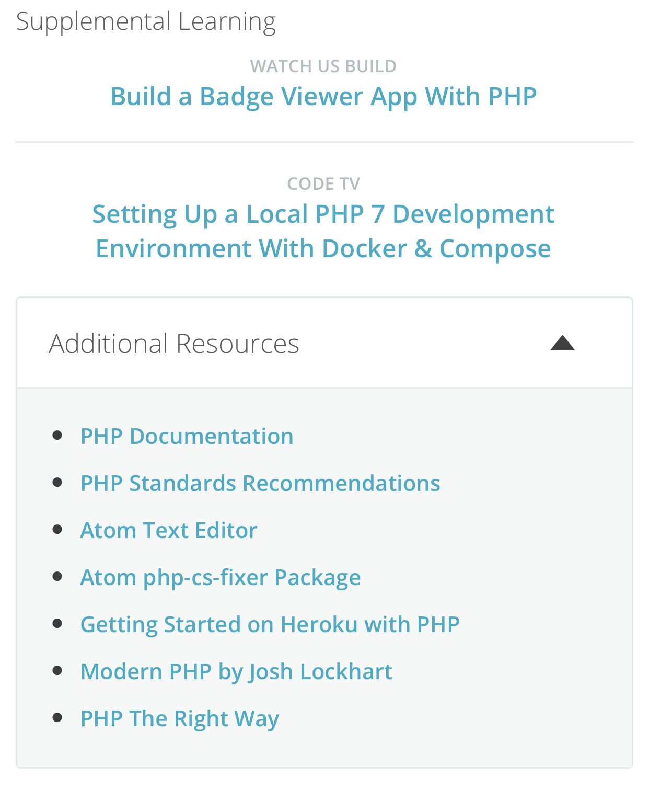649x812 pixels.
Task: Click the Supplemental Learning heading
Action: [146, 20]
